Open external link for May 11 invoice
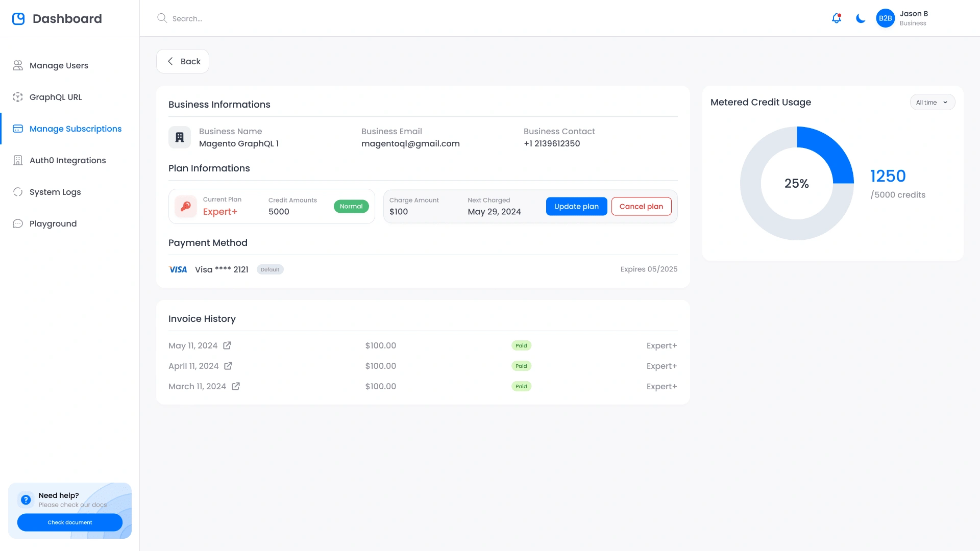 (227, 345)
